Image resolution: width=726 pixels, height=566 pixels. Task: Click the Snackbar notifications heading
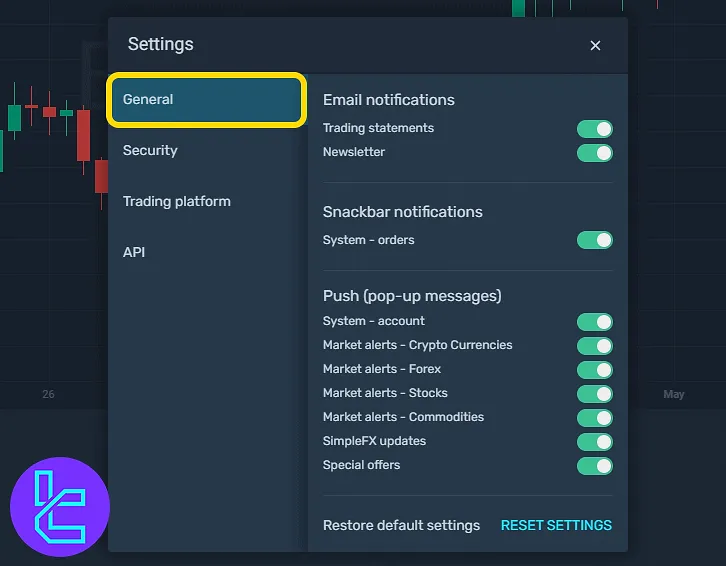point(402,212)
